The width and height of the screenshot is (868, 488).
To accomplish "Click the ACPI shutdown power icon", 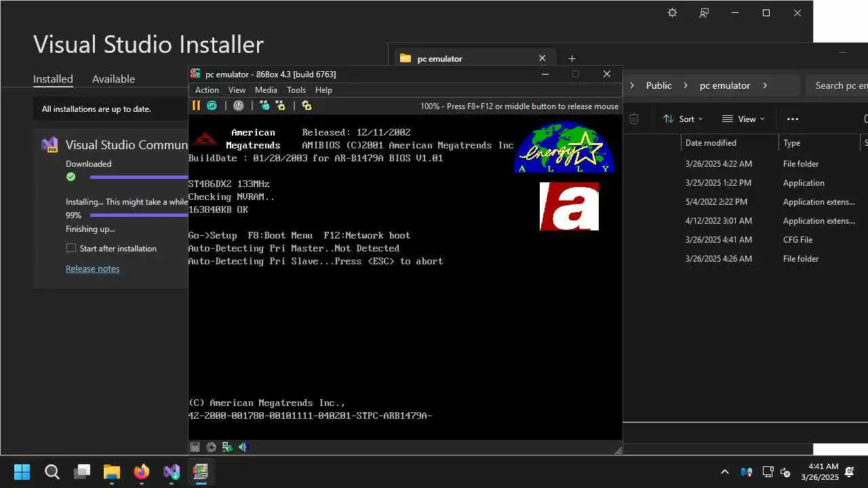I will click(x=239, y=106).
